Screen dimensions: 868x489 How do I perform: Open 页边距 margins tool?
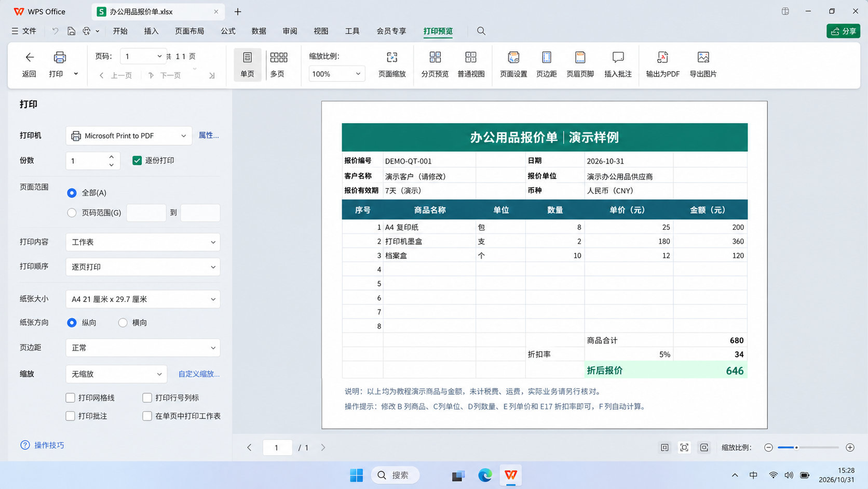[x=547, y=64]
